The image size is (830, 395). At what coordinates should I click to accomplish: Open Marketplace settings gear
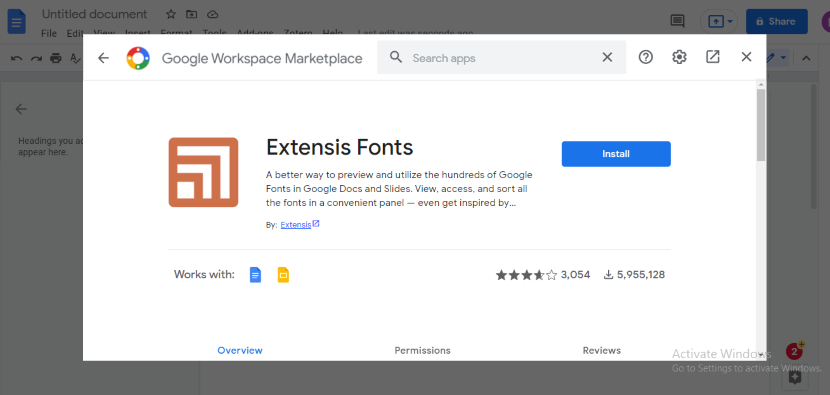tap(679, 57)
